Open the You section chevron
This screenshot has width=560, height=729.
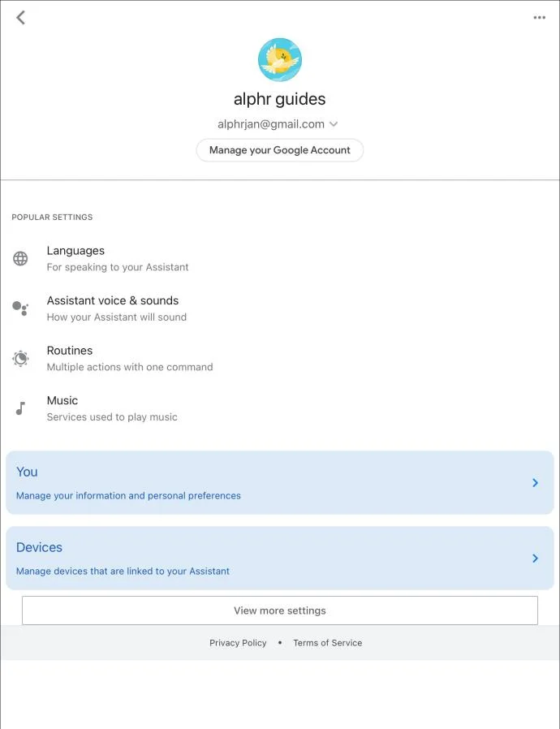coord(535,482)
